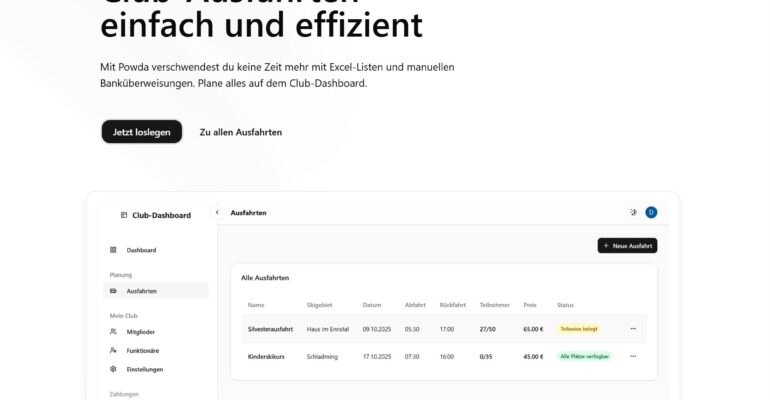Open actions menu for Silvesterausfahrt row

coord(633,329)
